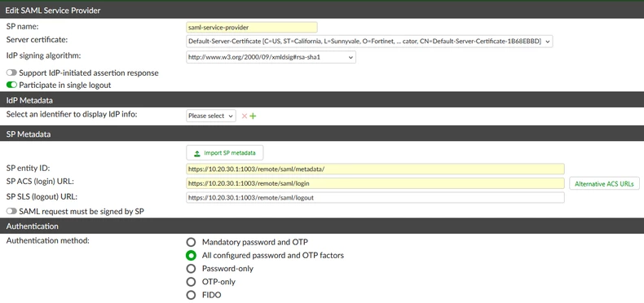Click the upload icon on Import SP metadata
This screenshot has width=644, height=303.
197,153
